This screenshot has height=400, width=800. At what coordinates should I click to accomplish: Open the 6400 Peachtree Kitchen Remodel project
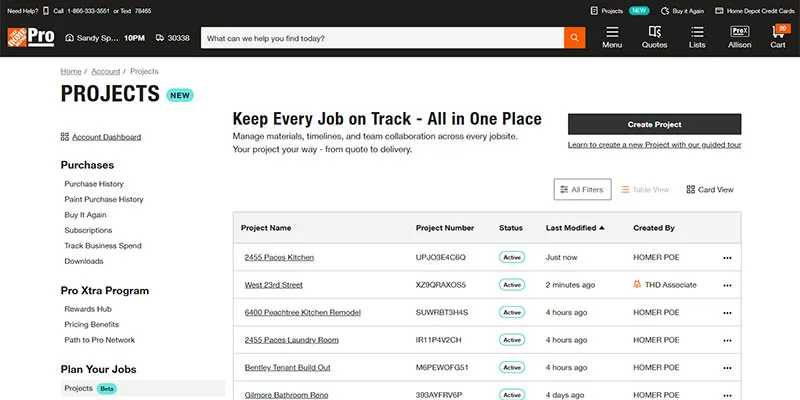pyautogui.click(x=302, y=312)
